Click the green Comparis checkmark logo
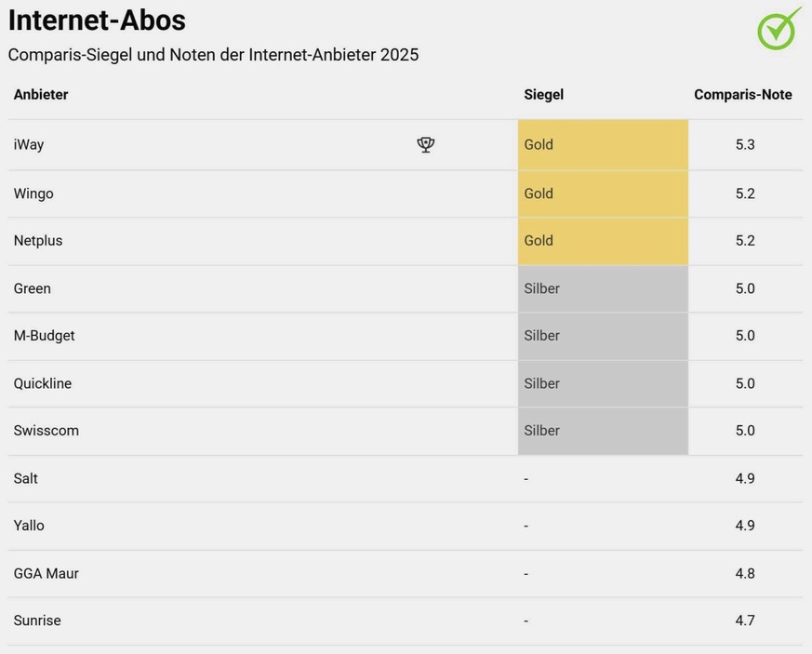The width and height of the screenshot is (812, 654). (x=779, y=29)
